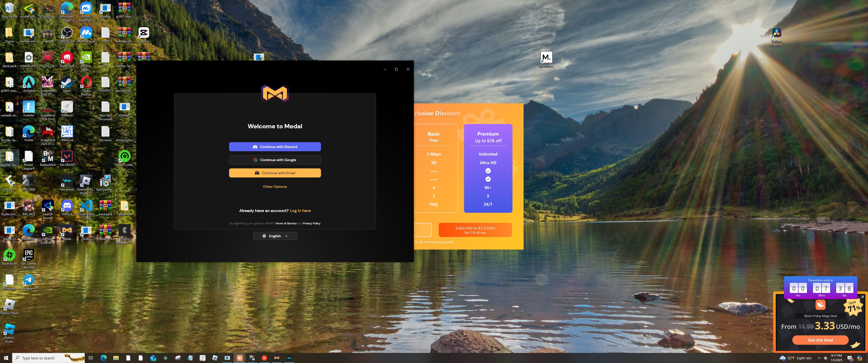Screen dimensions: 868x363
Task: Open Other Options link
Action: tap(275, 187)
